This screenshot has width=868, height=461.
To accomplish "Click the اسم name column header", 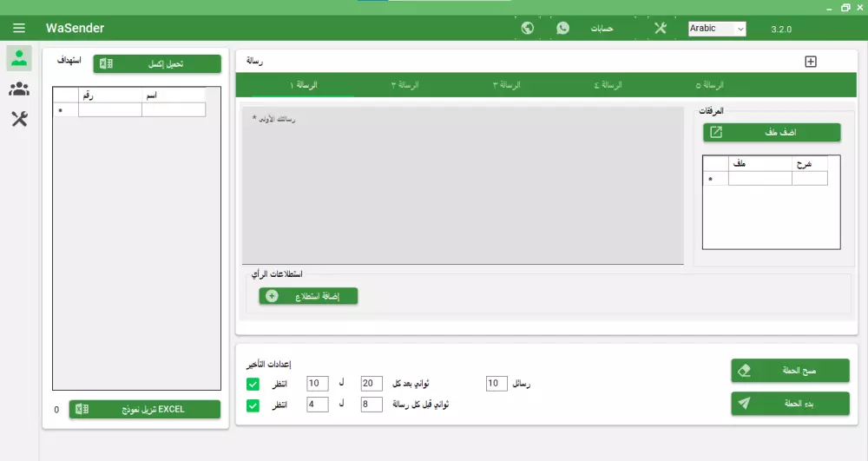I will (x=174, y=95).
